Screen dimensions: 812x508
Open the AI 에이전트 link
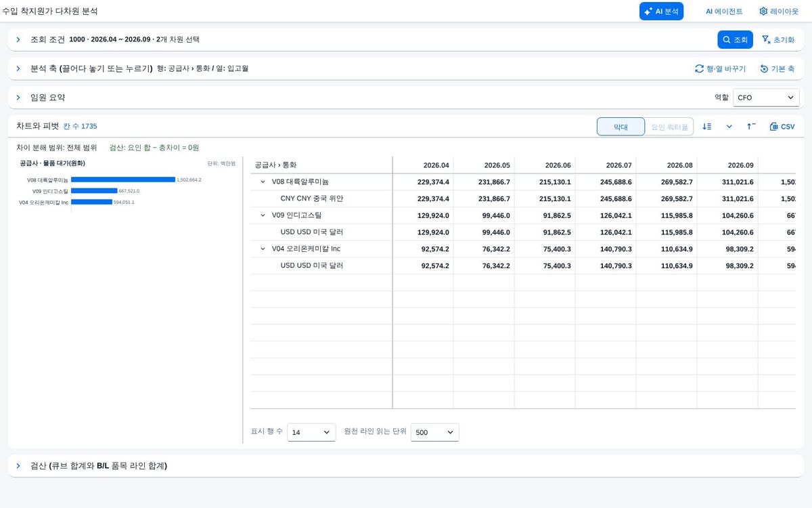pyautogui.click(x=724, y=12)
